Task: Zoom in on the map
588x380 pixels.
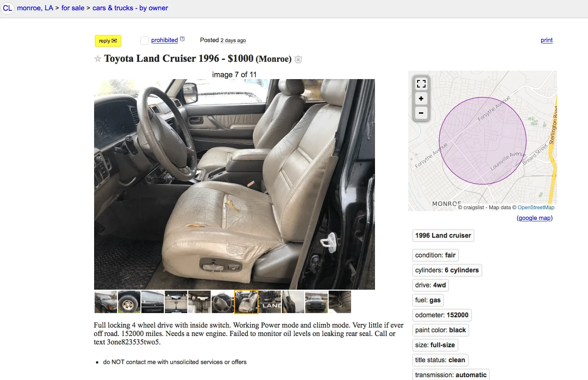Action: pyautogui.click(x=421, y=99)
